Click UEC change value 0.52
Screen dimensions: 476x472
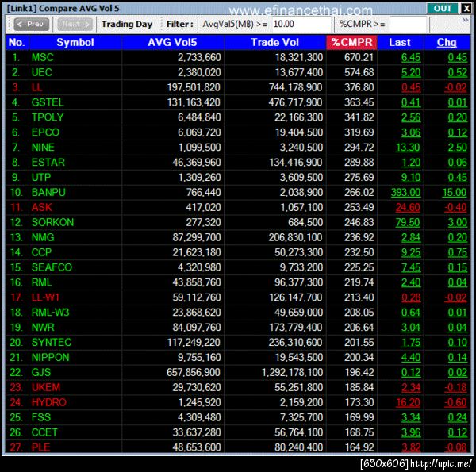point(458,72)
